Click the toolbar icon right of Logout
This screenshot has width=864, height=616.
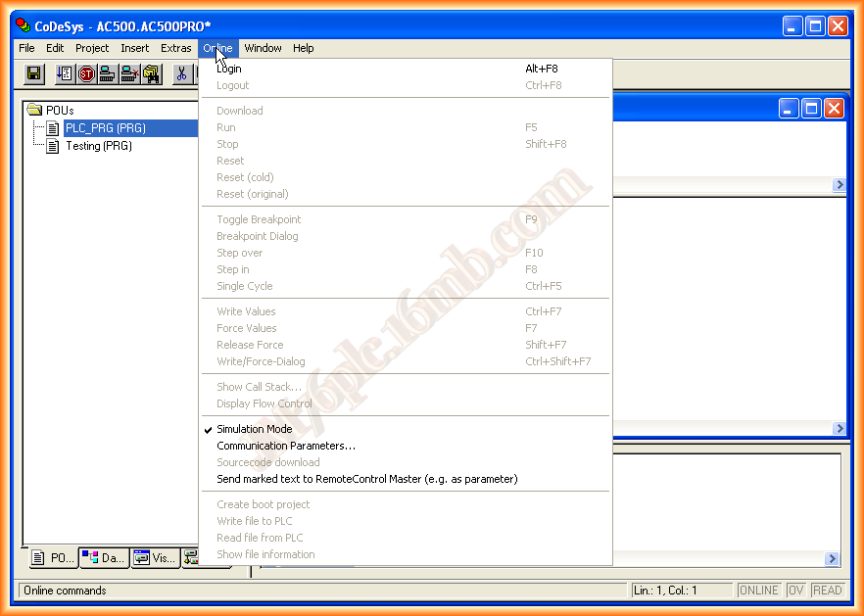click(x=151, y=73)
